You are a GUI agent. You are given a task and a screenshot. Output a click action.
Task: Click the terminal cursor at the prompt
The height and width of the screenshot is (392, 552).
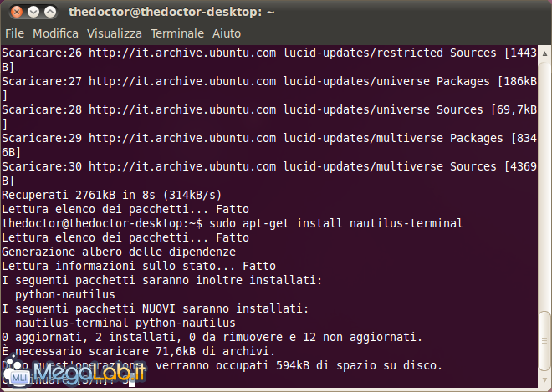click(x=132, y=381)
